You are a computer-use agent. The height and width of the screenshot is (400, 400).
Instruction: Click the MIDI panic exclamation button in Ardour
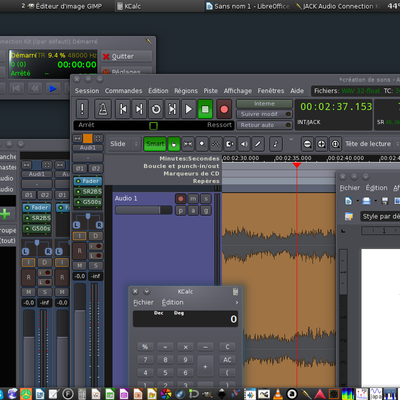point(82,109)
